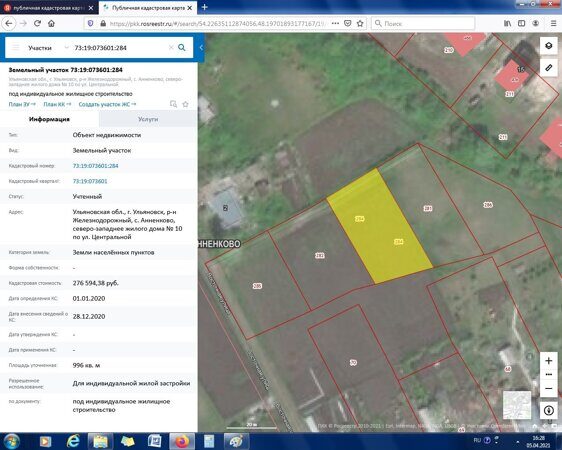The height and width of the screenshot is (450, 562).
Task: Open cadastral number 73:19:073601:284 link
Action: click(95, 166)
